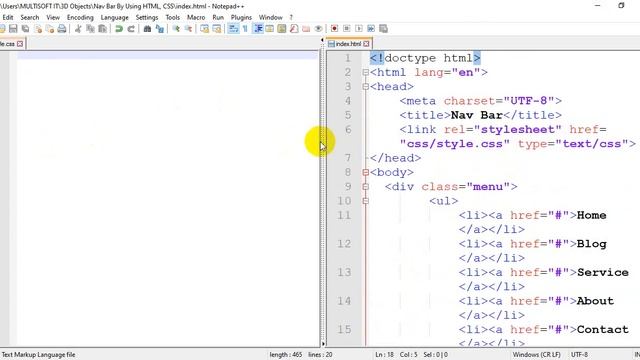
Task: Click the Windows (CR LF) status entry
Action: [537, 355]
